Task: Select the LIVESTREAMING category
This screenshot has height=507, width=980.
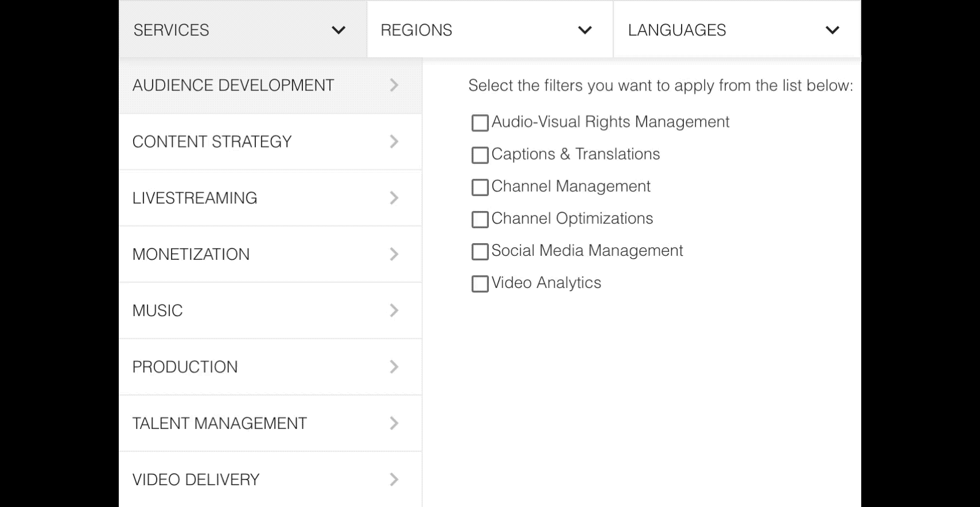Action: [x=270, y=198]
